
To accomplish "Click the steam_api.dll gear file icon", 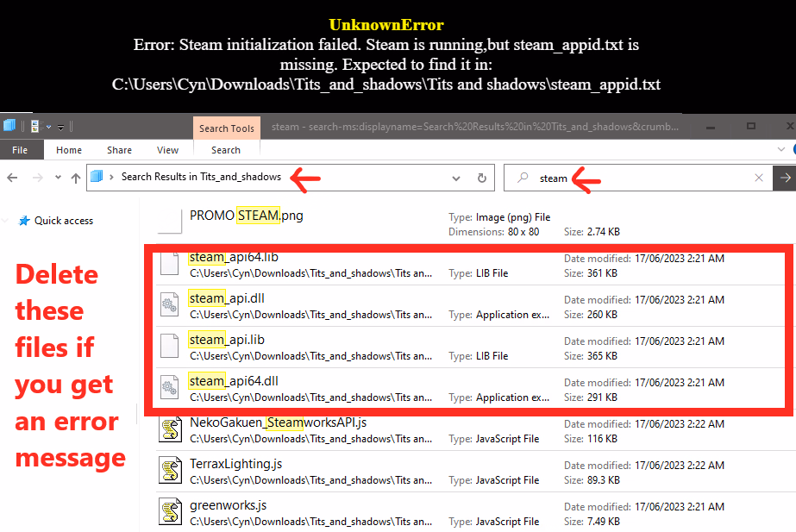I will 170,305.
